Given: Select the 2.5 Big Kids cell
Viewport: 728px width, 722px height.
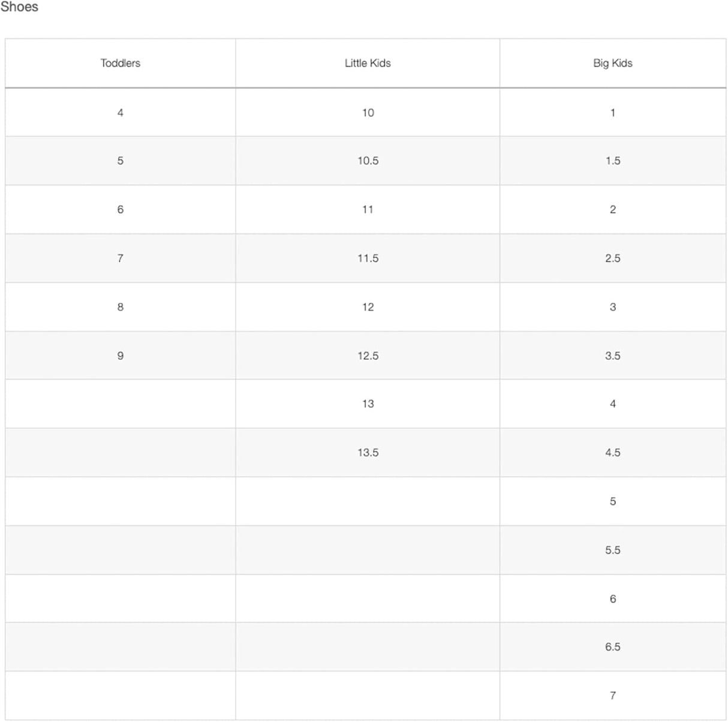Looking at the screenshot, I should click(x=612, y=258).
